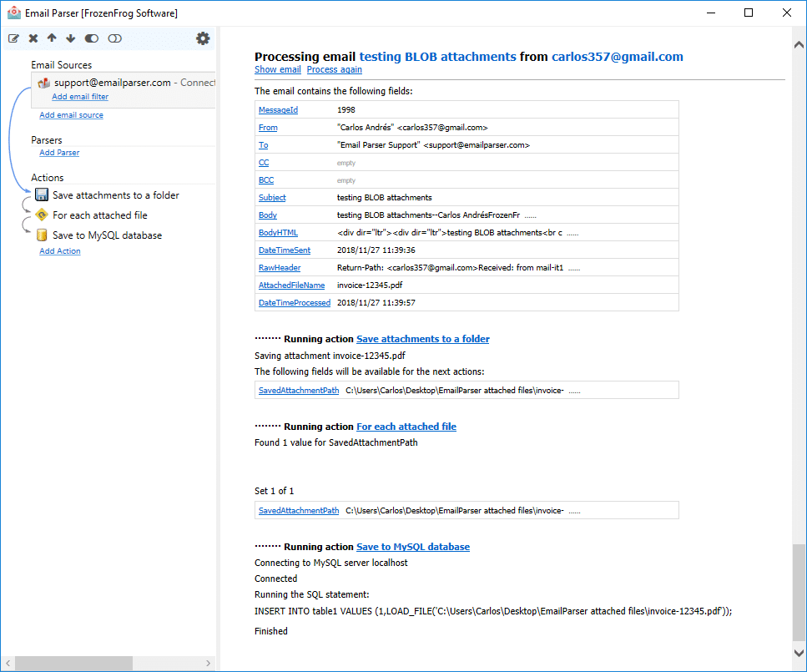Screen dimensions: 807x672
Task: Click the INSERT INTO table1 SQL statement text
Action: [493, 611]
